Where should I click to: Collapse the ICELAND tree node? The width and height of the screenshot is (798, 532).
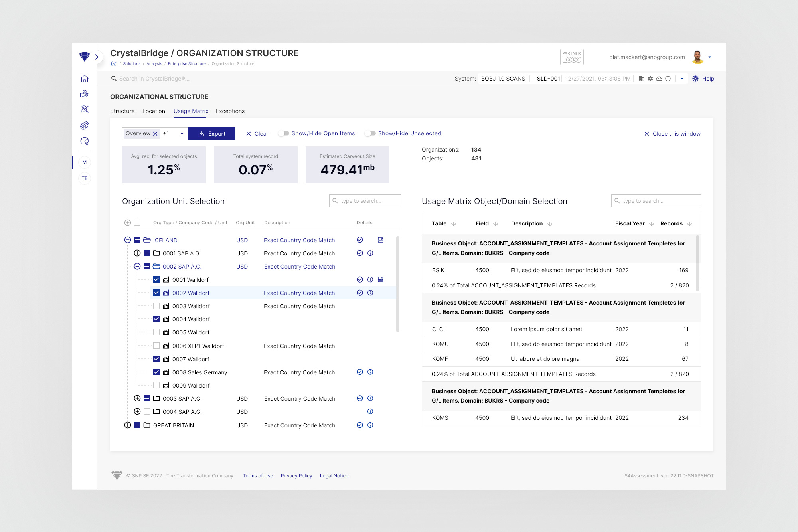tap(128, 240)
